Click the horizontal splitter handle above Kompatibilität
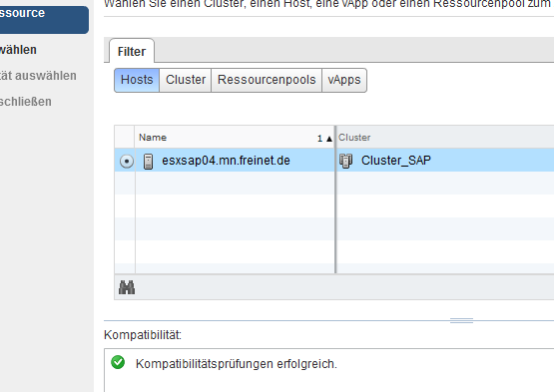Image resolution: width=554 pixels, height=392 pixels. point(461,320)
